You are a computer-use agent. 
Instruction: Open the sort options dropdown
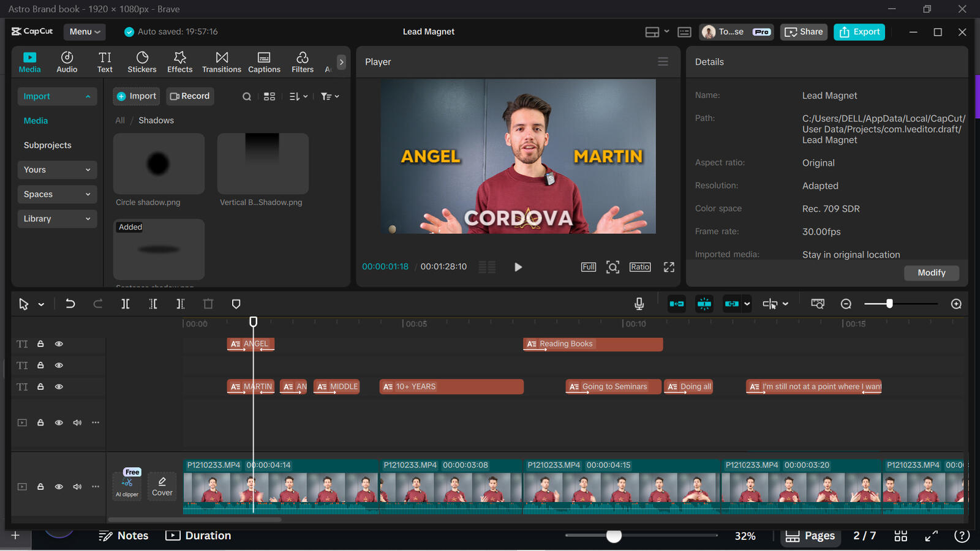click(x=298, y=97)
